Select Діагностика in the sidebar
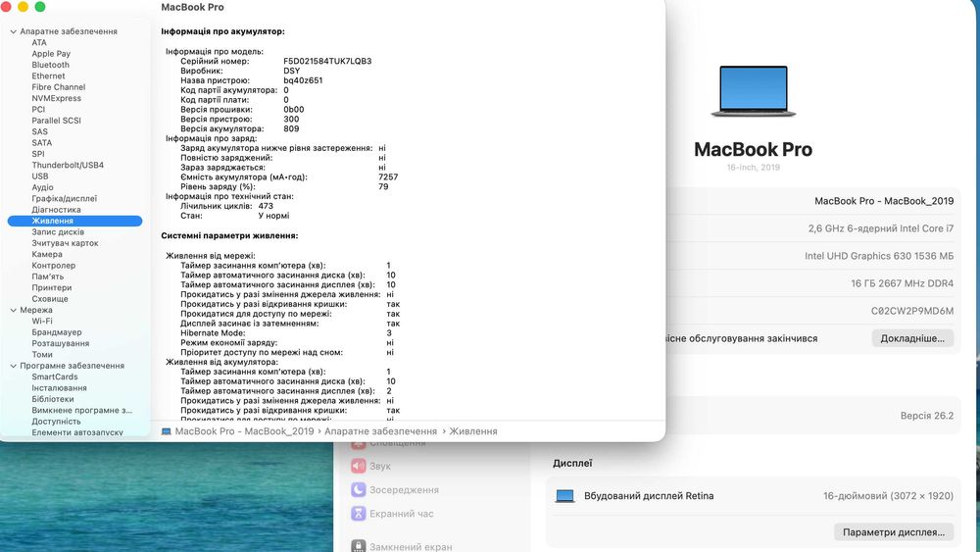 (56, 210)
